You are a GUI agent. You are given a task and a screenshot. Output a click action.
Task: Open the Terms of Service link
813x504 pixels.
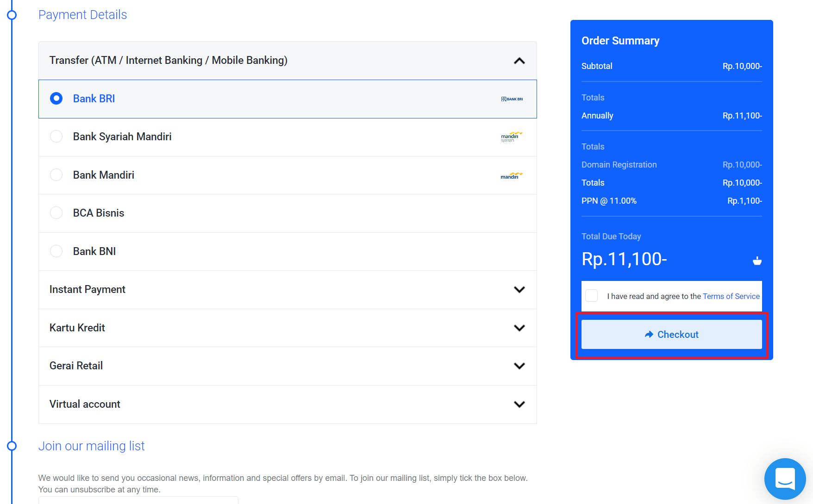pos(731,296)
